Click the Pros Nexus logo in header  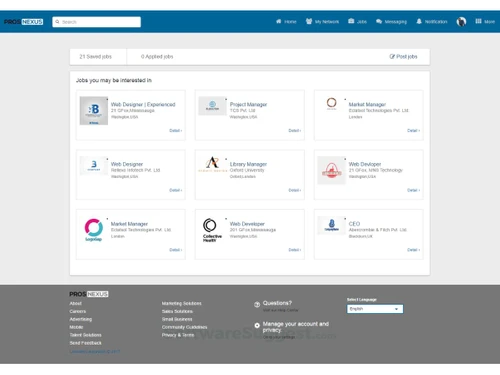[23, 22]
